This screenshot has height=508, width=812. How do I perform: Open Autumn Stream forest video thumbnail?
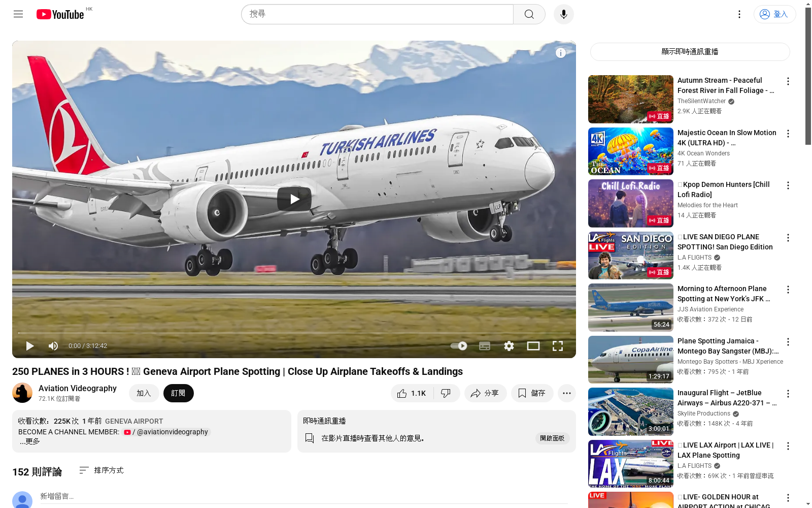(x=631, y=99)
